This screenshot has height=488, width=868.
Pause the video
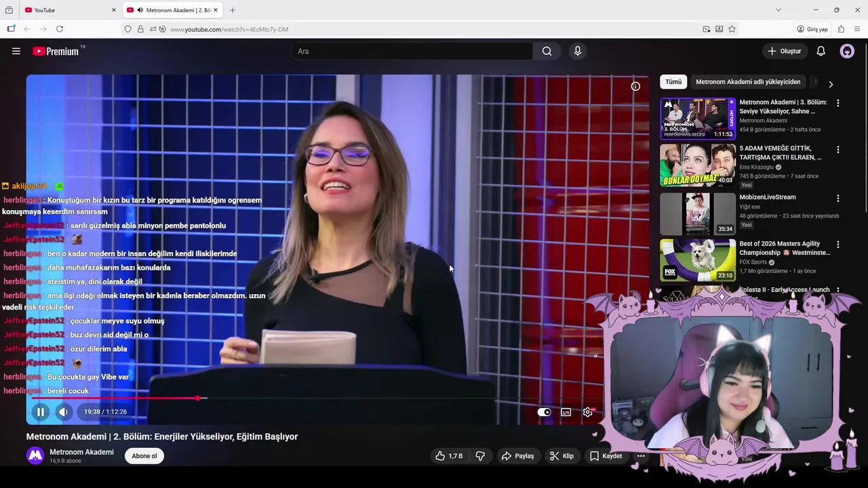41,411
